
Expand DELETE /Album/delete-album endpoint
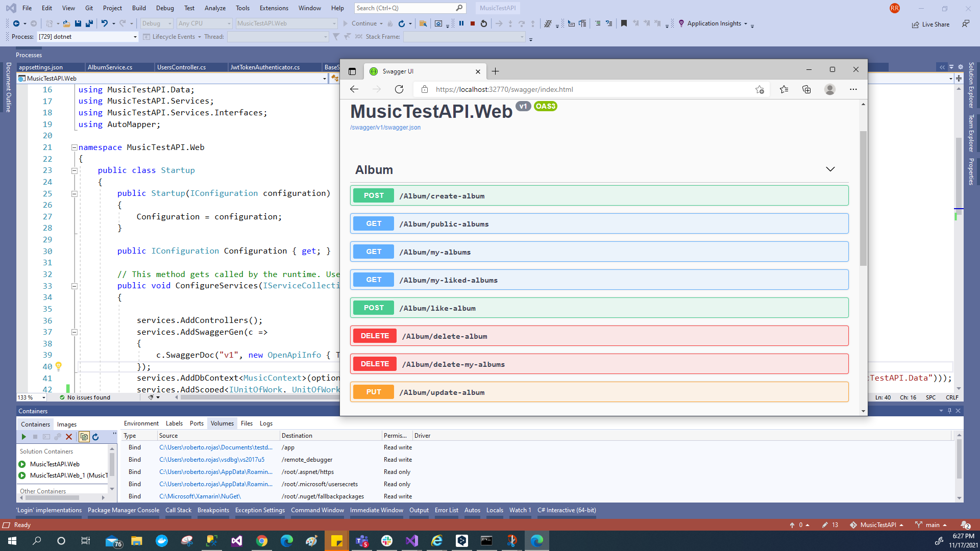[599, 336]
